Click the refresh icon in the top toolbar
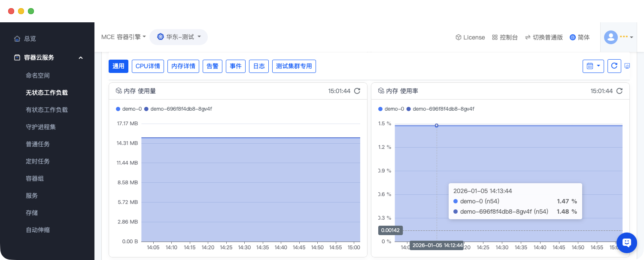644x260 pixels. tap(614, 66)
